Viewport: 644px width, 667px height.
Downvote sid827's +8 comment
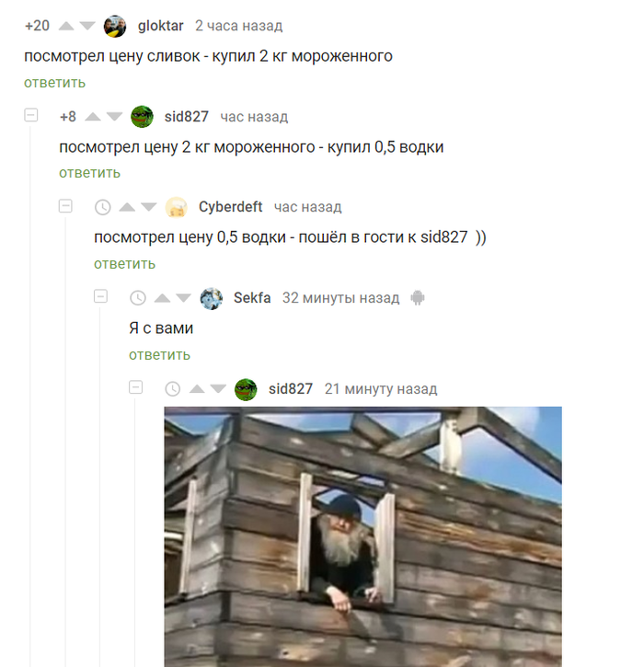[114, 117]
